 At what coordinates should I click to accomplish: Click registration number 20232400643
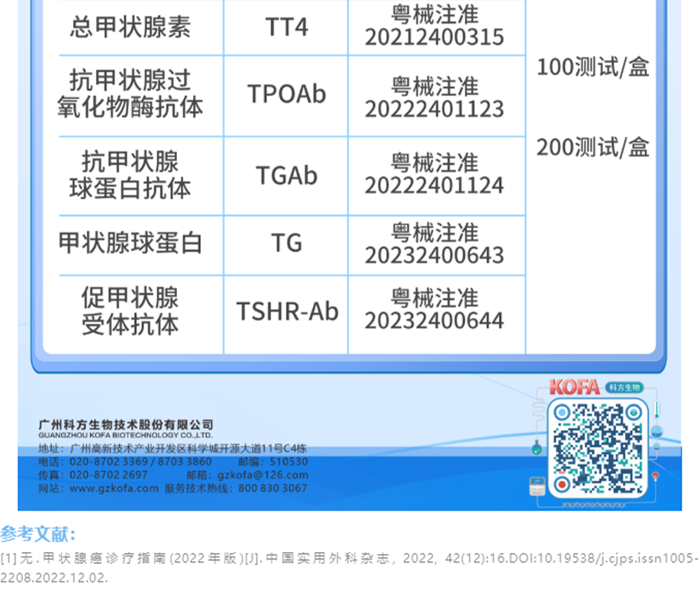[434, 255]
